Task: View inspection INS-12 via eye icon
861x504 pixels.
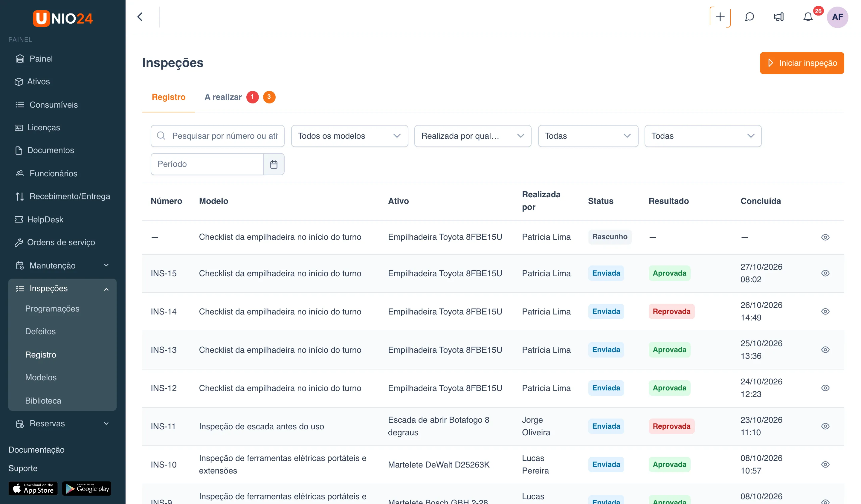Action: click(825, 388)
